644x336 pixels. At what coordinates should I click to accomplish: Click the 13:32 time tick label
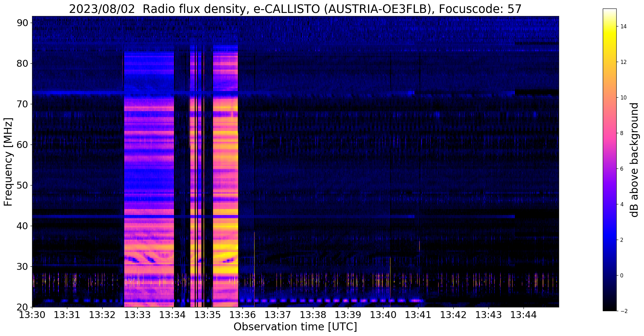[102, 315]
